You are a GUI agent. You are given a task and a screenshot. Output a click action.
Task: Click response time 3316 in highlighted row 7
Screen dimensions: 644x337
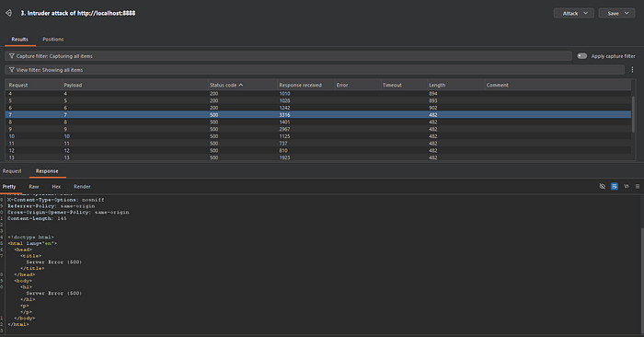[284, 115]
